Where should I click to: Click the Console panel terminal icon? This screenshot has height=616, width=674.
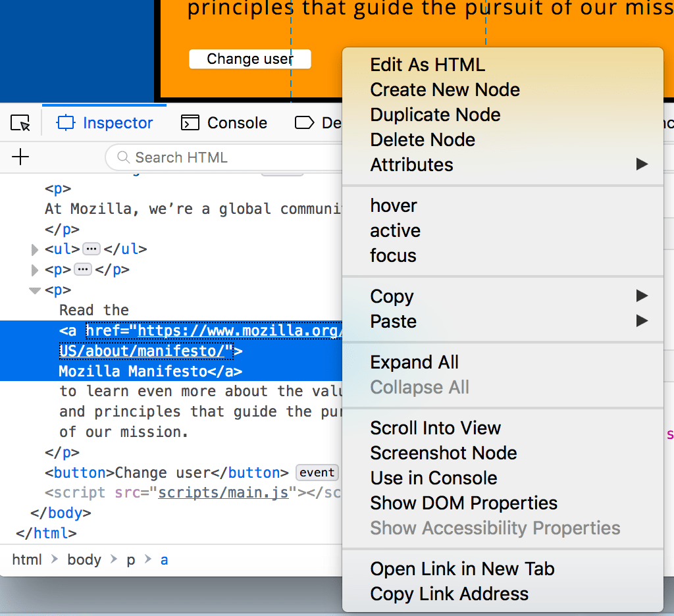190,122
